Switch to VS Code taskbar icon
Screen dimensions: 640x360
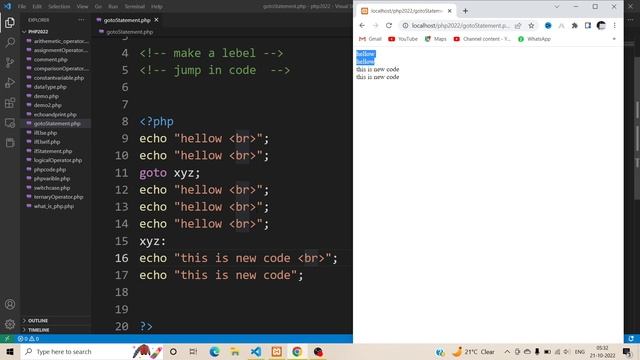coord(256,351)
